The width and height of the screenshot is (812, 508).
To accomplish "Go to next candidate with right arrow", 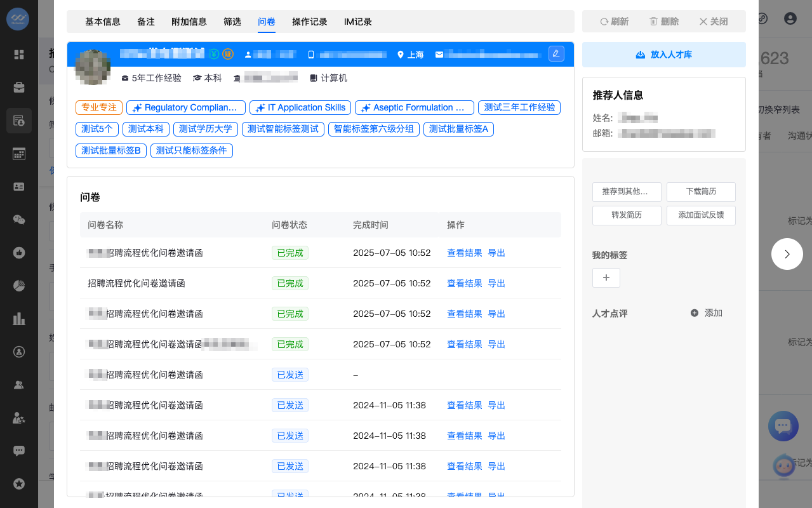I will [787, 254].
